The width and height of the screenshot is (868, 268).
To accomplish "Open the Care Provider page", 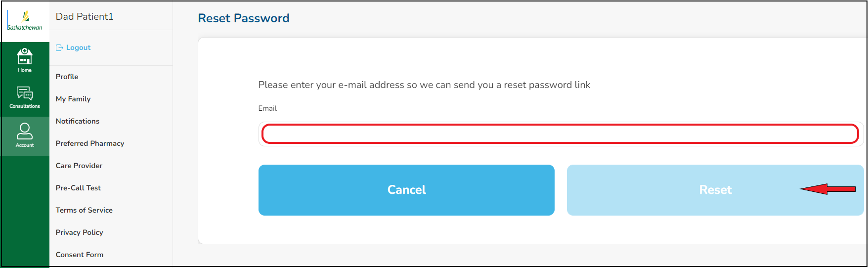I will 79,166.
